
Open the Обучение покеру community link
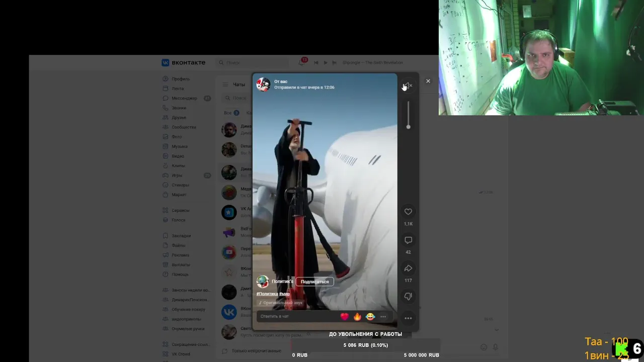(x=188, y=309)
